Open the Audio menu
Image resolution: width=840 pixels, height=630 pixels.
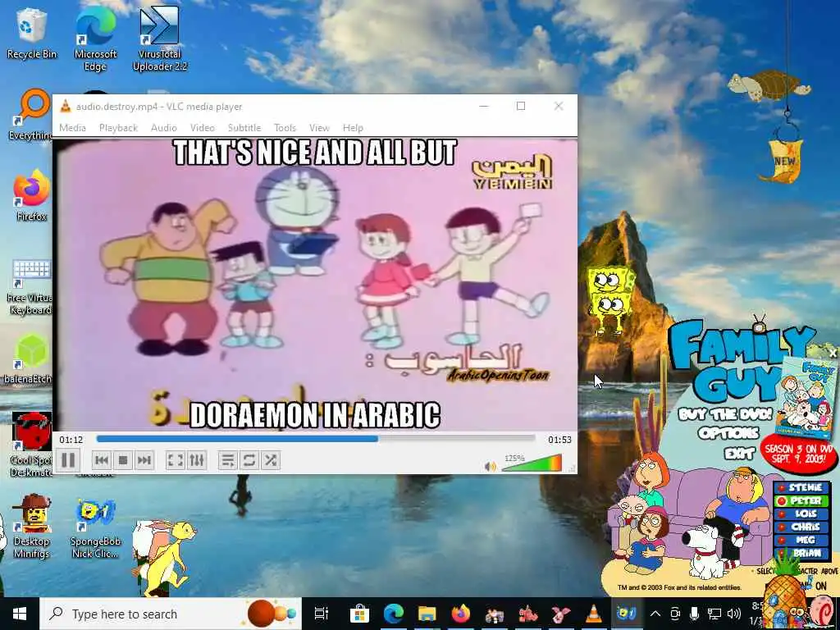(164, 127)
